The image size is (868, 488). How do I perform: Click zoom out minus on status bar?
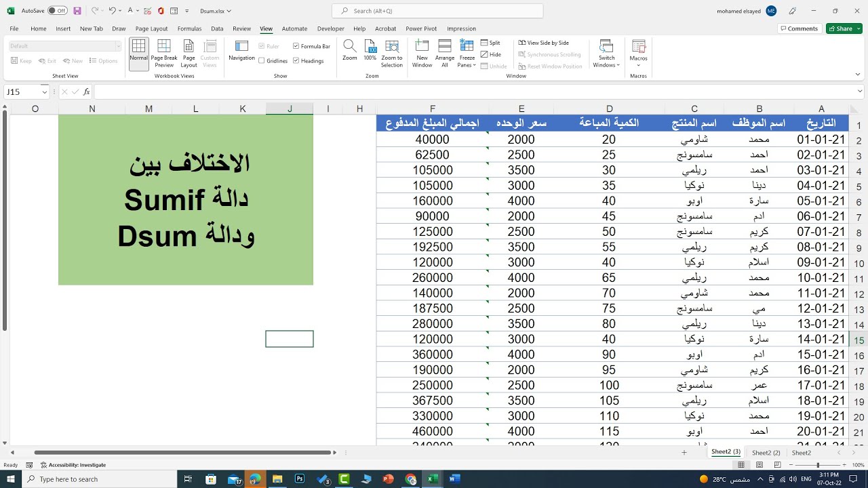(791, 465)
